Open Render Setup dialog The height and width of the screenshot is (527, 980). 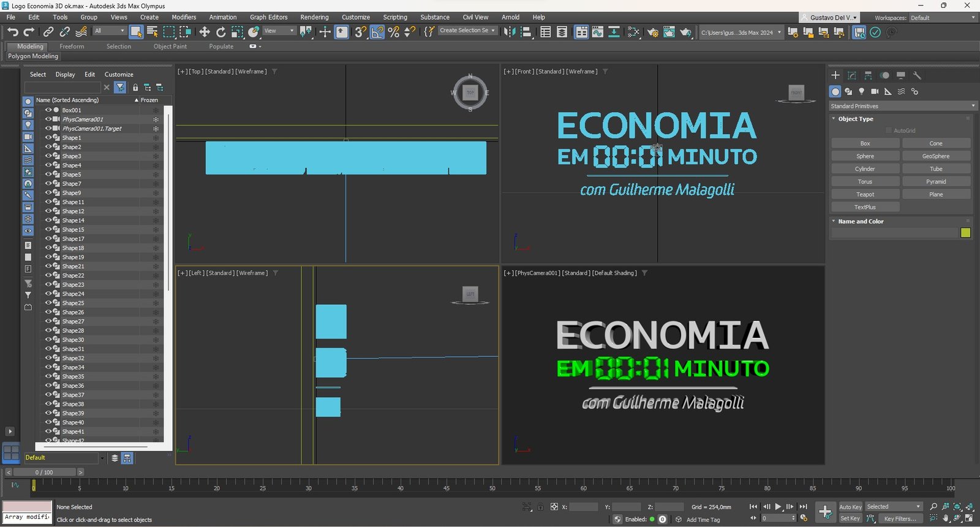pos(653,32)
